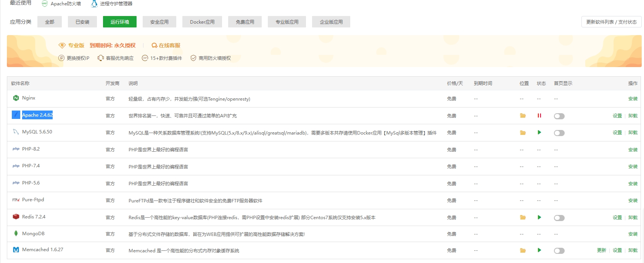The image size is (644, 263).
Task: Select the 安全应用 category tab
Action: tap(159, 22)
